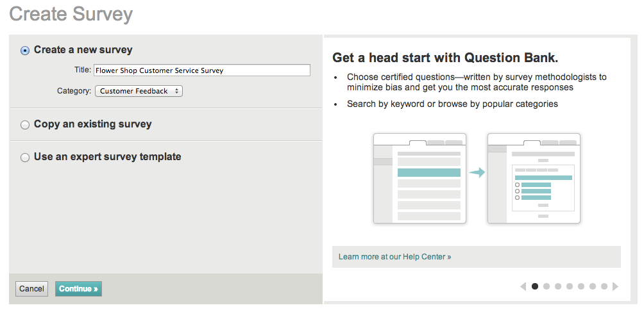Click the Copy an existing survey label
644x310 pixels.
[x=93, y=124]
